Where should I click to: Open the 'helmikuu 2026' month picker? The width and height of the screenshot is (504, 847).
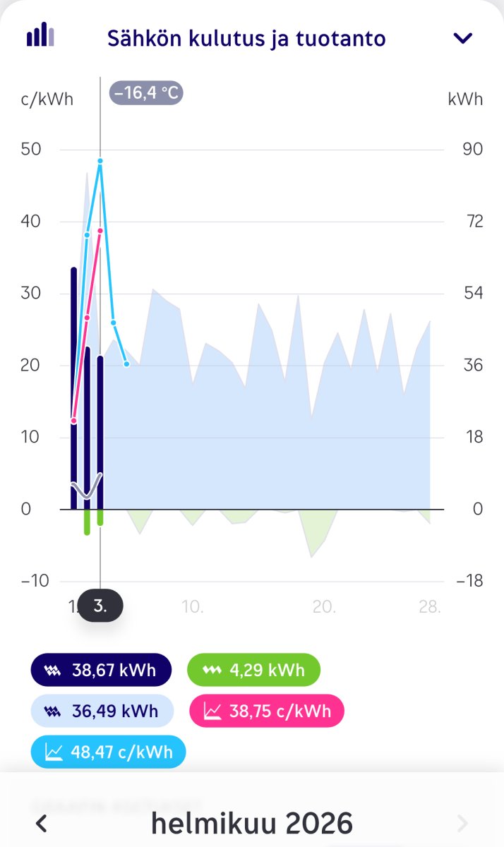point(252,823)
